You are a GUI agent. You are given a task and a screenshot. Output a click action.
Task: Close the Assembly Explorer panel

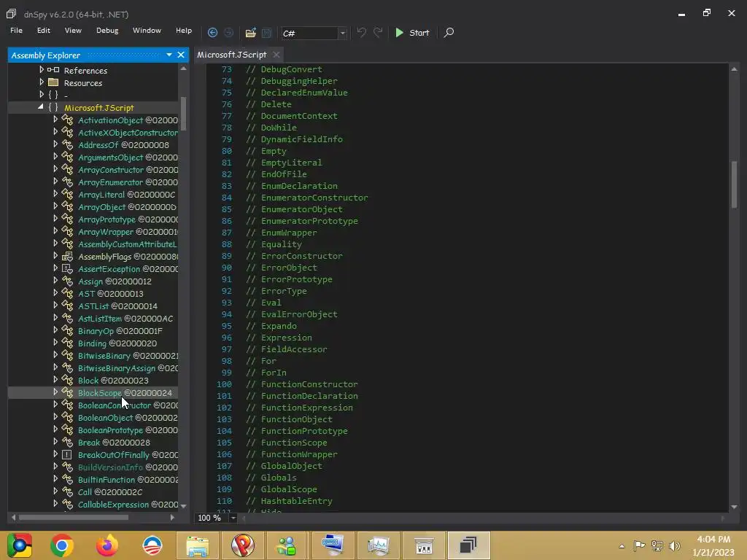(181, 55)
